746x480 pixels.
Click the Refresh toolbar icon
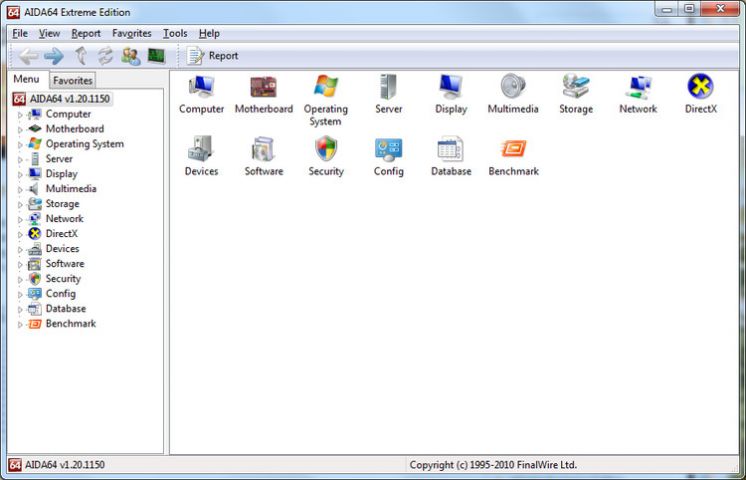(105, 56)
